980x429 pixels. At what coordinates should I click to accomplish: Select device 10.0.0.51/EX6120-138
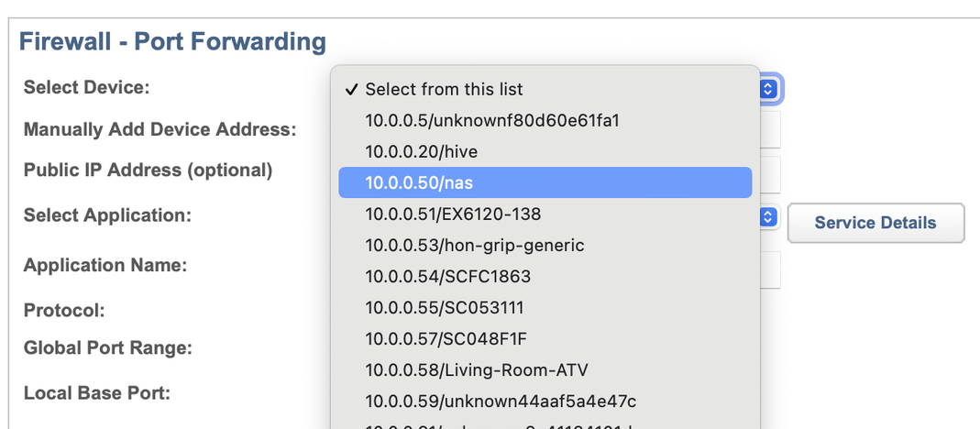tap(545, 214)
